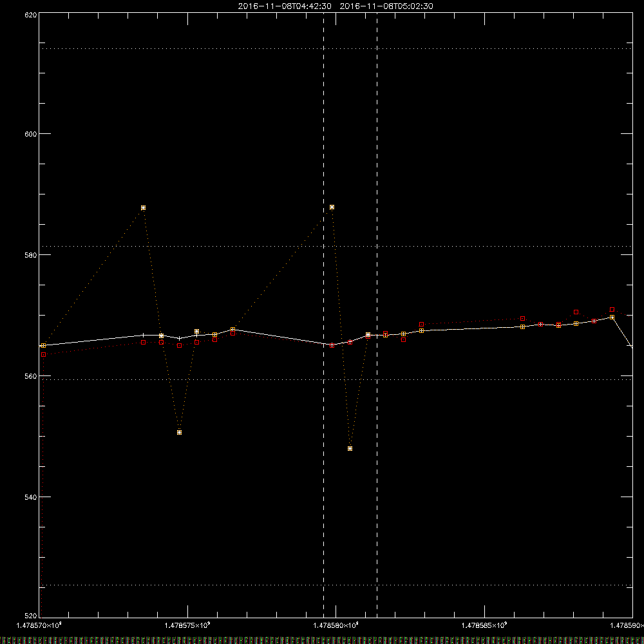
Task: Pick the lowest orange data point near 548
Action: point(350,448)
